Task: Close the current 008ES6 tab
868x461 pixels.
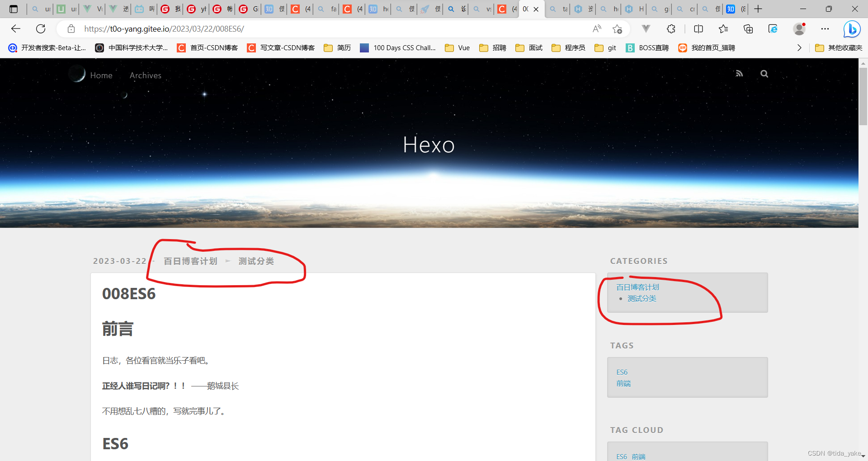Action: (536, 9)
